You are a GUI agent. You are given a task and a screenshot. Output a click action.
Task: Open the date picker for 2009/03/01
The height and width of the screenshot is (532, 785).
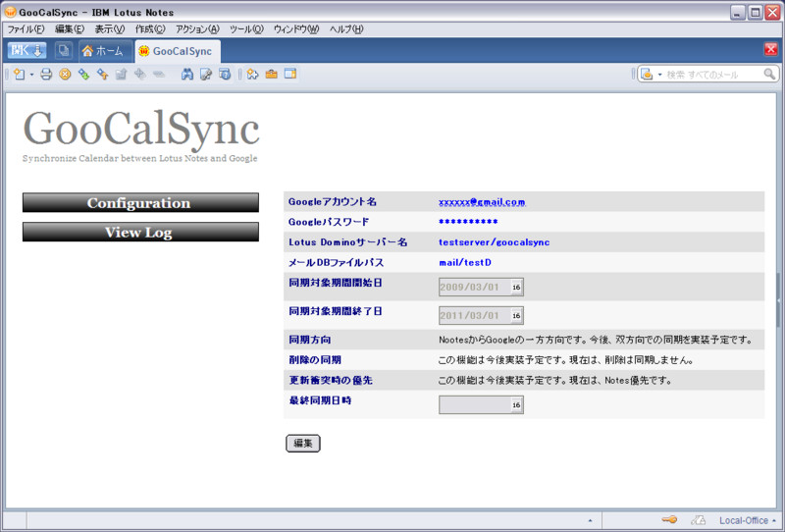(x=517, y=287)
